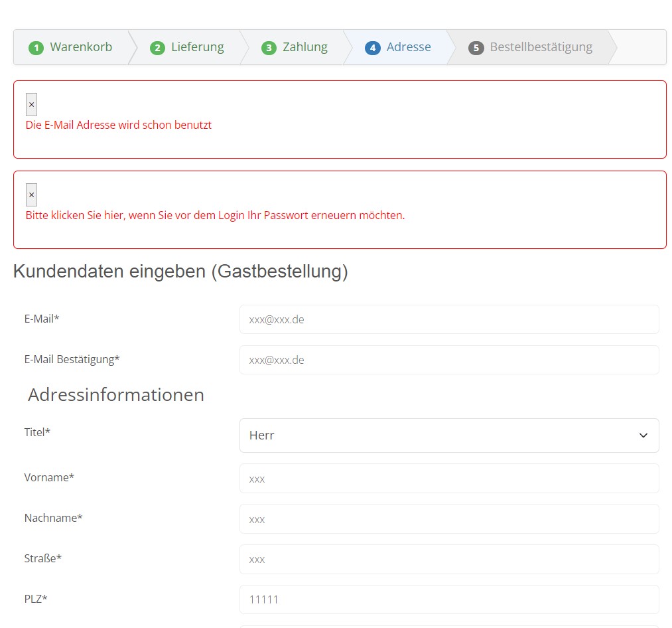Click step 4 number badge for Adresse
672x628 pixels.
click(x=372, y=48)
